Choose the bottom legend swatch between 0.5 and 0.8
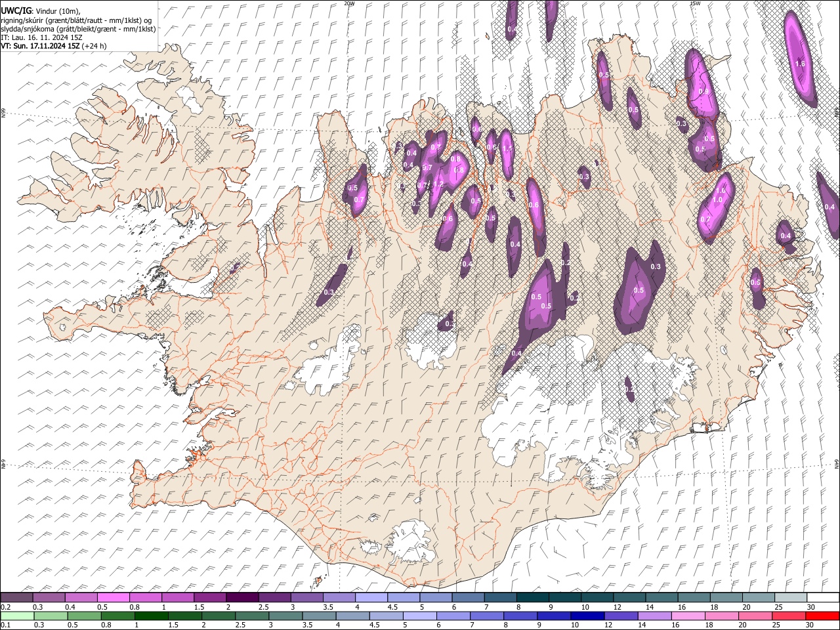Screen dimensions: 840x630 [85, 616]
